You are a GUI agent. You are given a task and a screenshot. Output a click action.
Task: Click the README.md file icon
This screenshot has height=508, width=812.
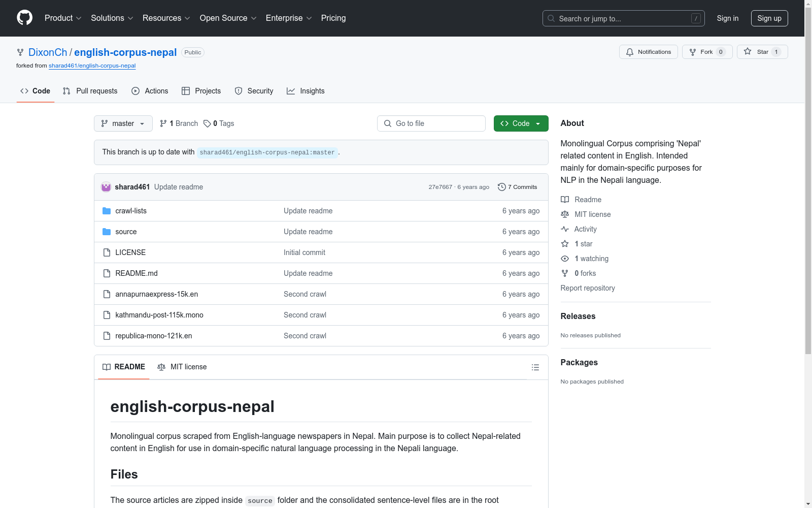[107, 273]
